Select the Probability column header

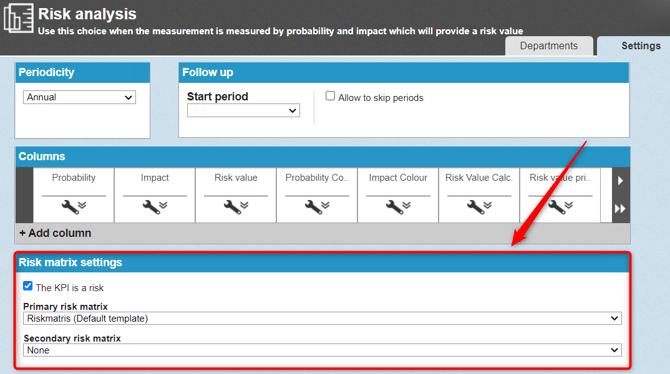click(x=74, y=178)
